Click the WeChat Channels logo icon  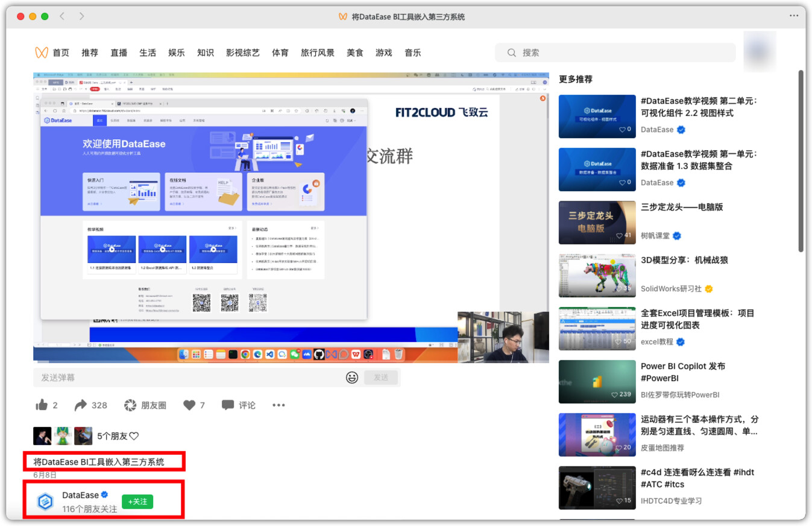tap(42, 52)
